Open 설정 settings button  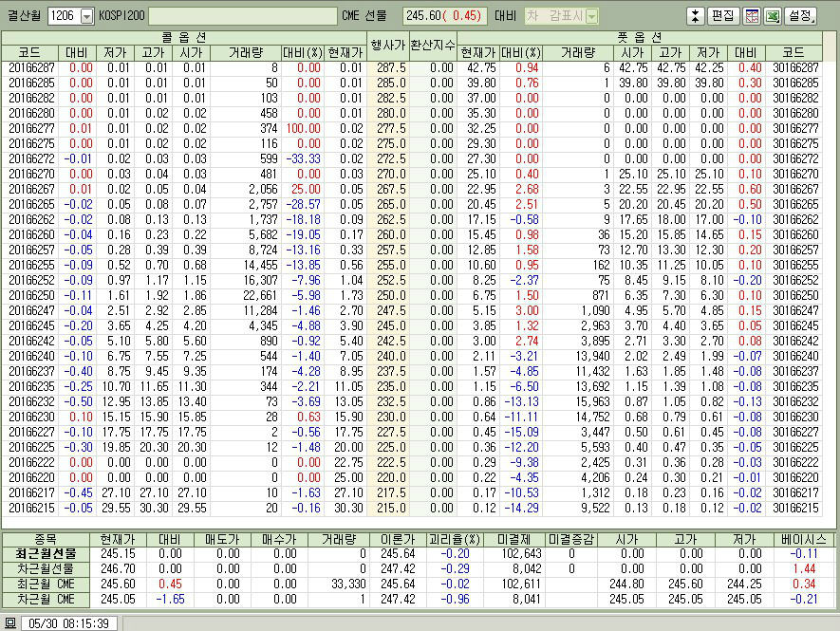pyautogui.click(x=800, y=16)
